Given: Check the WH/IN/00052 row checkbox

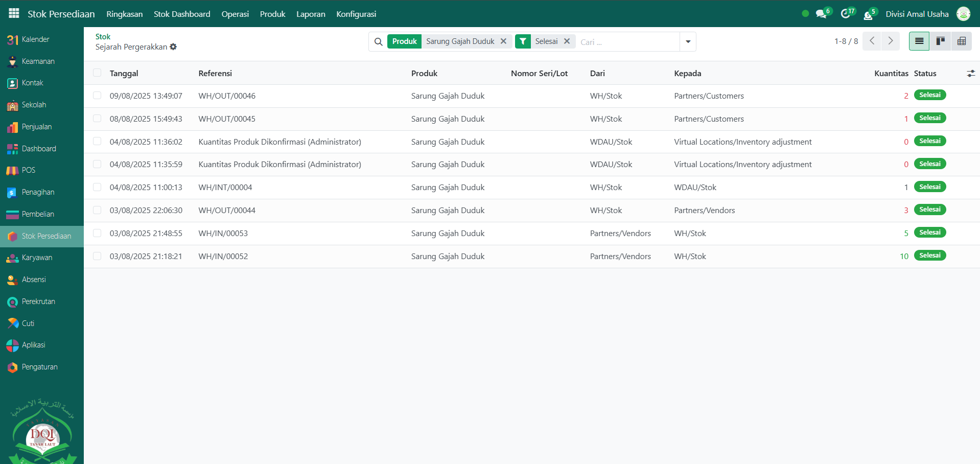Looking at the screenshot, I should [x=97, y=256].
